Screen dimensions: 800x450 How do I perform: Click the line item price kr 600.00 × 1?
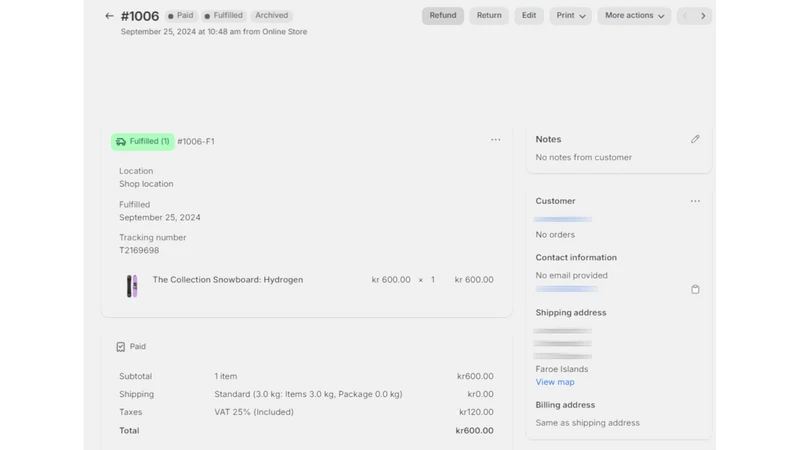(403, 280)
